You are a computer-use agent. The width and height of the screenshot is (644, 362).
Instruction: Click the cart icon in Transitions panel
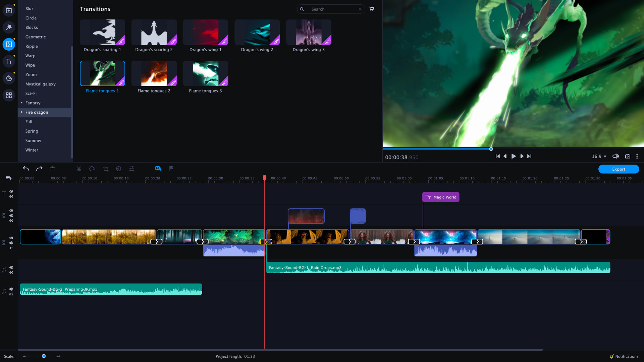point(372,9)
